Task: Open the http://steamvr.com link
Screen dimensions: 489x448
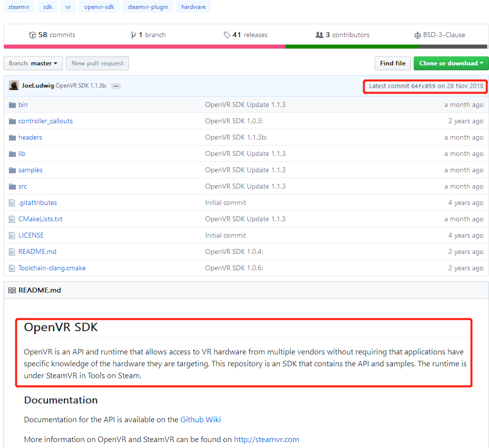Action: point(267,440)
